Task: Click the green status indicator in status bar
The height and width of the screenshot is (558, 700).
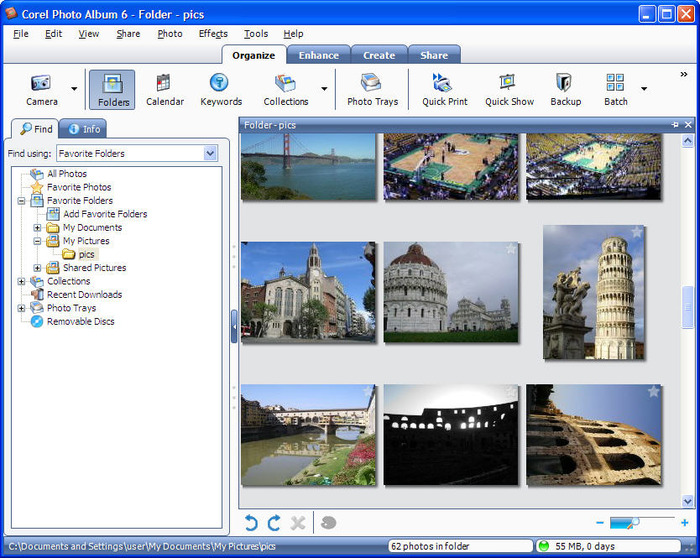Action: tap(543, 546)
